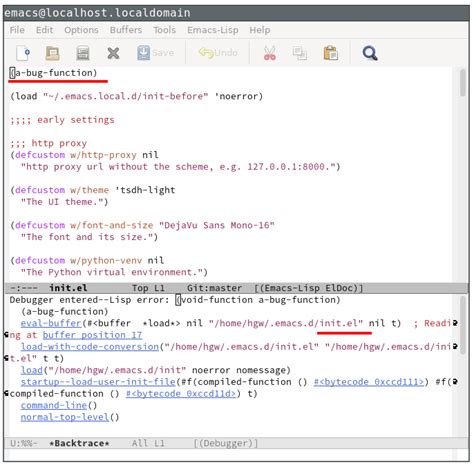Open a file via the folder toolbar icon
The image size is (474, 467).
coord(52,53)
